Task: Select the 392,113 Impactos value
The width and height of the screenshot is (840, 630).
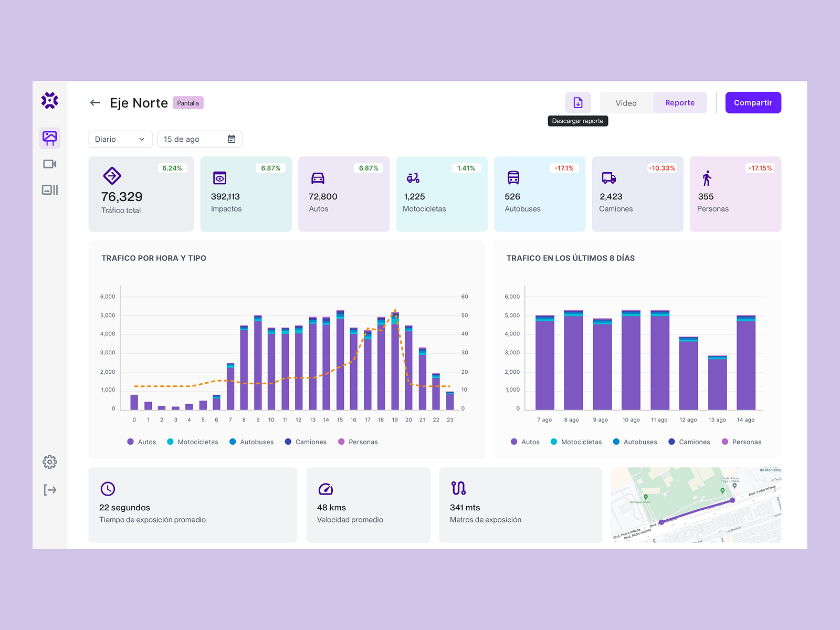Action: coord(225,196)
